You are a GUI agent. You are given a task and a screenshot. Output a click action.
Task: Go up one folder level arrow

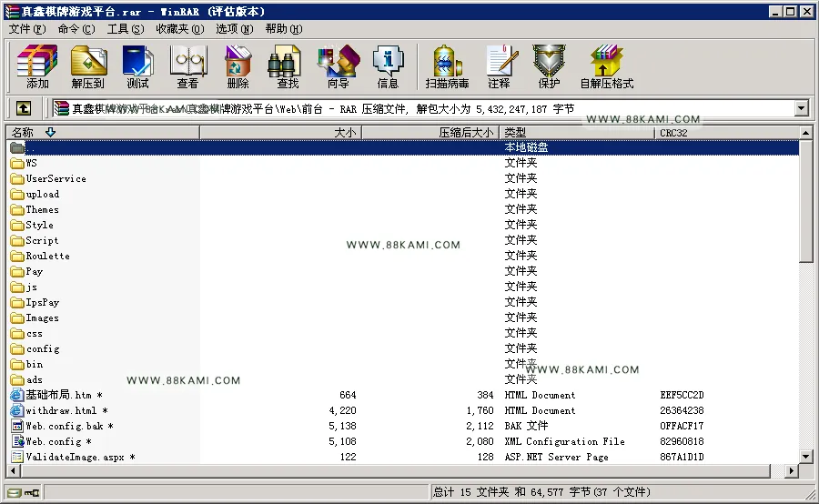(x=23, y=108)
